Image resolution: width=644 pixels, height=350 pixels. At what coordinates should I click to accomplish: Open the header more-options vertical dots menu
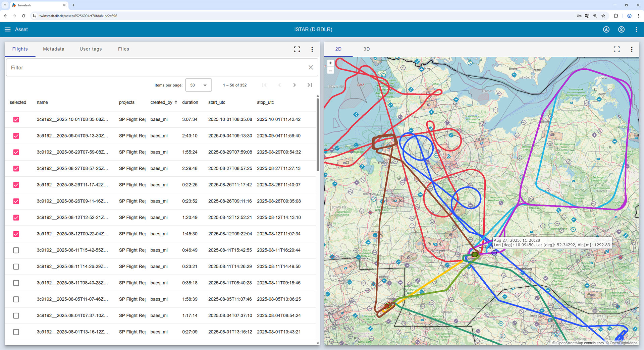click(x=636, y=30)
